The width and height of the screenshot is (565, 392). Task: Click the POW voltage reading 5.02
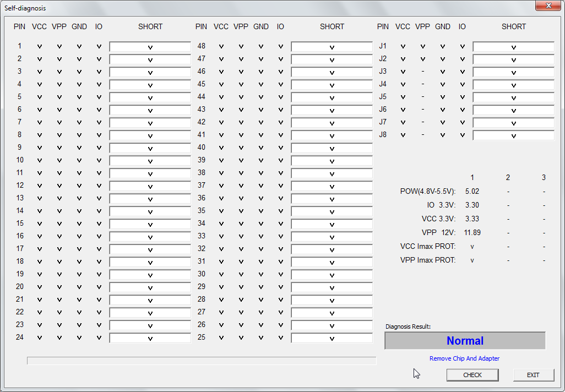472,192
